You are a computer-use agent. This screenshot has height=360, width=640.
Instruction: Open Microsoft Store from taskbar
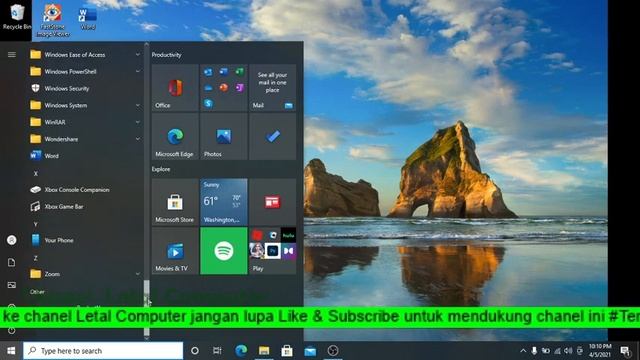click(287, 351)
